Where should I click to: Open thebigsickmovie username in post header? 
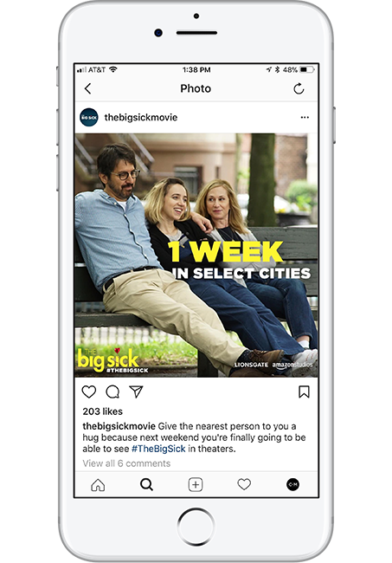(140, 118)
